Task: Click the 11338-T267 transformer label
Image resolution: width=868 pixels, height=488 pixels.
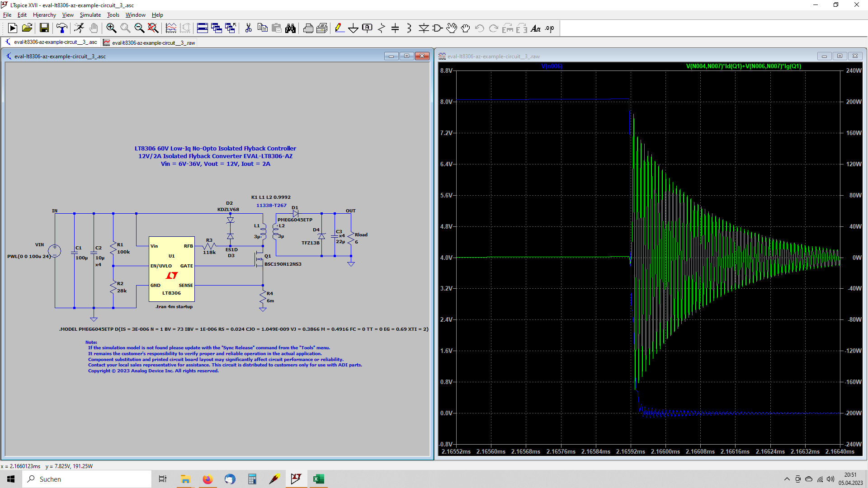Action: pyautogui.click(x=271, y=205)
